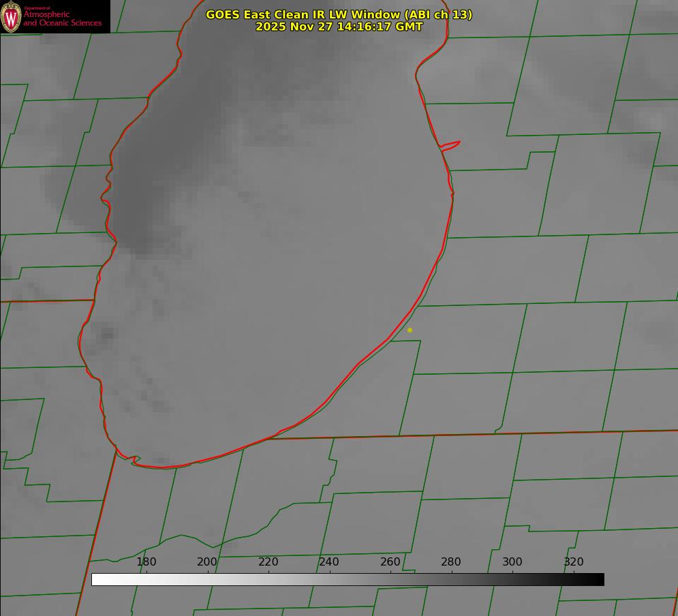Click the 260 label on the color scale
Image resolution: width=678 pixels, height=616 pixels.
(390, 561)
